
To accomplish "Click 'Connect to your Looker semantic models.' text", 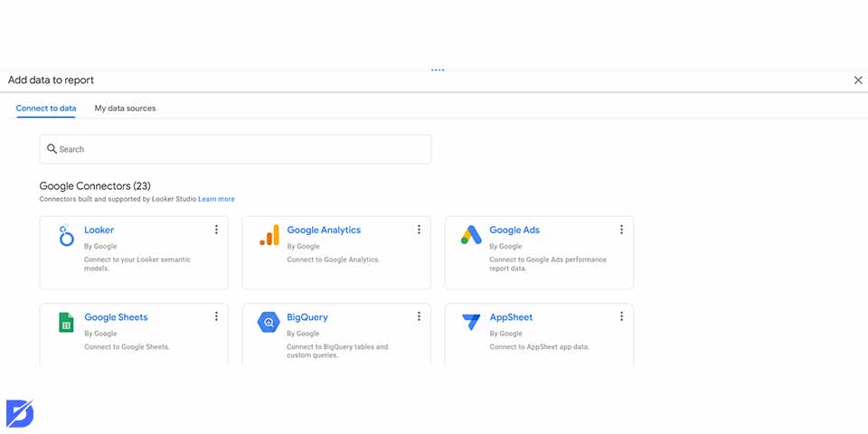I will (x=137, y=263).
